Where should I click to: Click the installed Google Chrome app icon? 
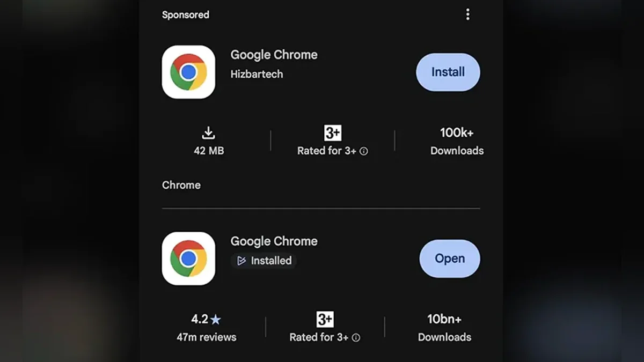(188, 258)
